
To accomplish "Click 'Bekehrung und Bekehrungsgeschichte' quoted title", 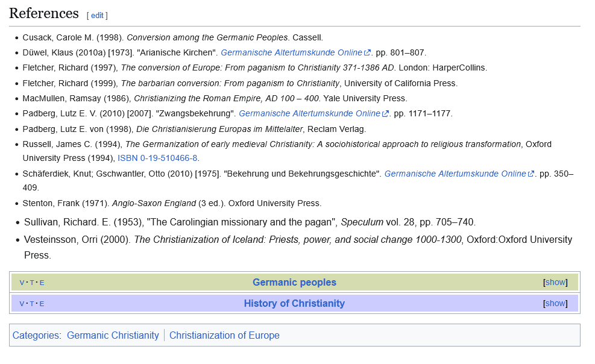I will [302, 174].
